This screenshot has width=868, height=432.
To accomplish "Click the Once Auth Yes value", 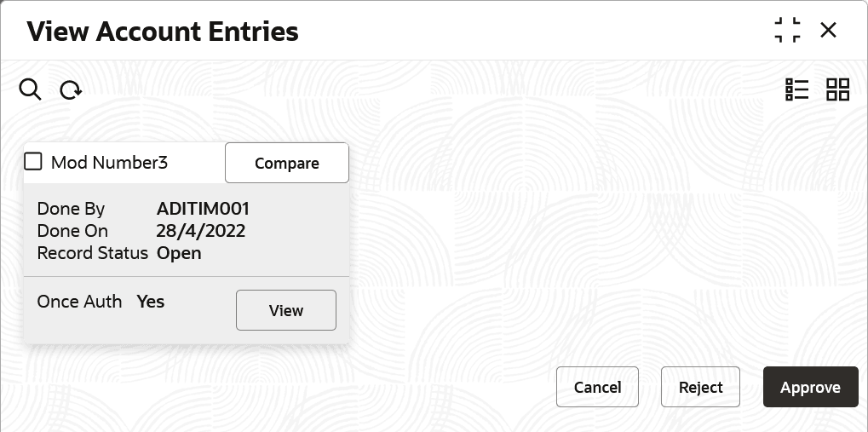I will (150, 302).
